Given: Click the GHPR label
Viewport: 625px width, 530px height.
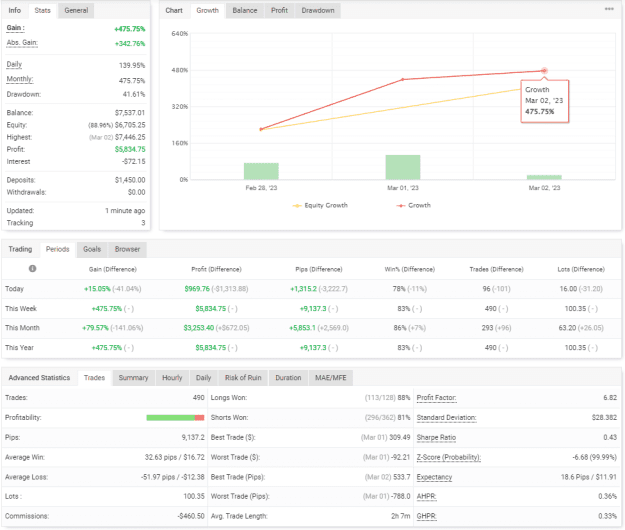Looking at the screenshot, I should pos(426,516).
